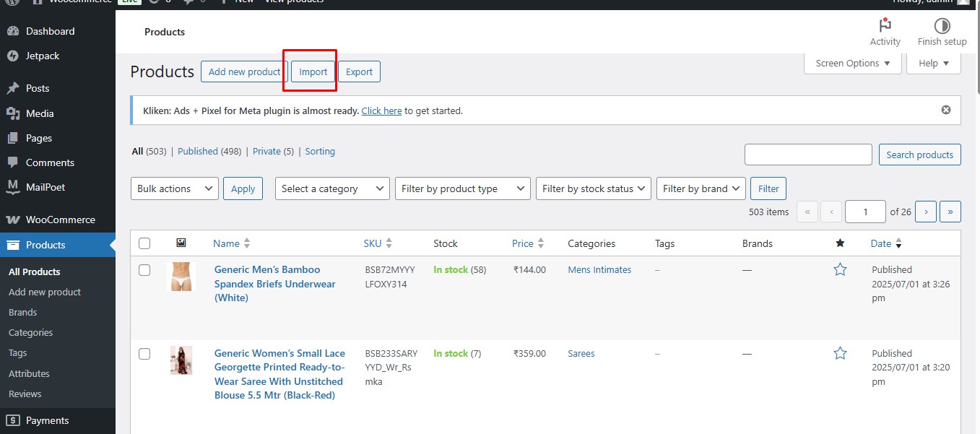
Task: Dismiss the Kliken notice with close icon
Action: tap(946, 110)
